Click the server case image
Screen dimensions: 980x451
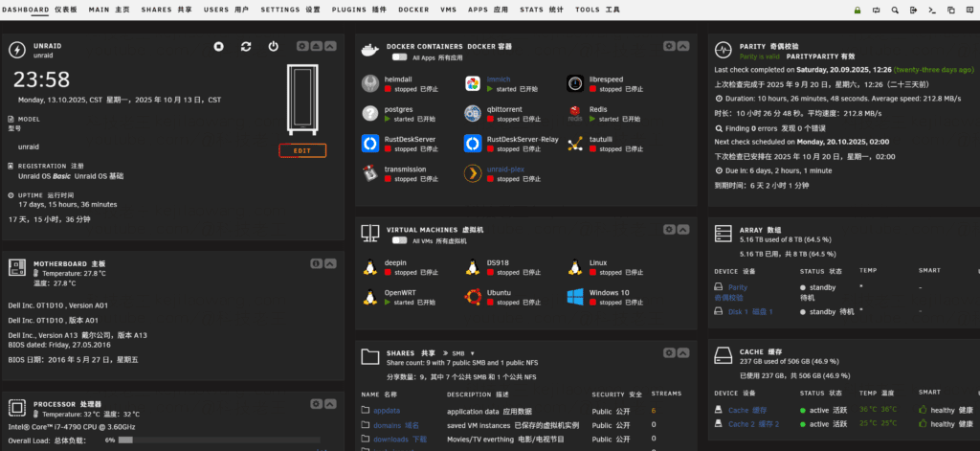[302, 99]
